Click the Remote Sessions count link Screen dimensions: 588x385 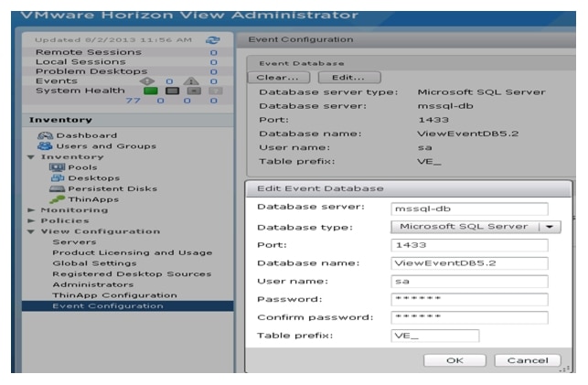pyautogui.click(x=213, y=52)
